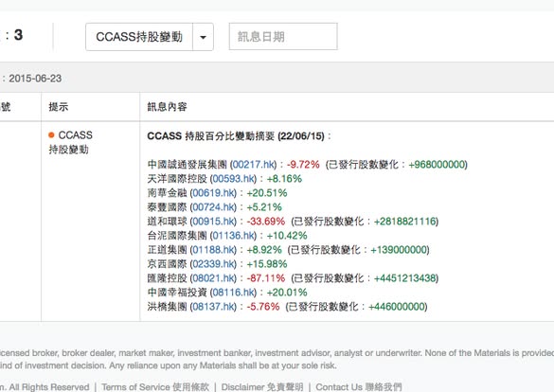Image resolution: width=554 pixels, height=392 pixels.
Task: Open the CCASS持股變動 dropdown arrow
Action: pos(204,37)
